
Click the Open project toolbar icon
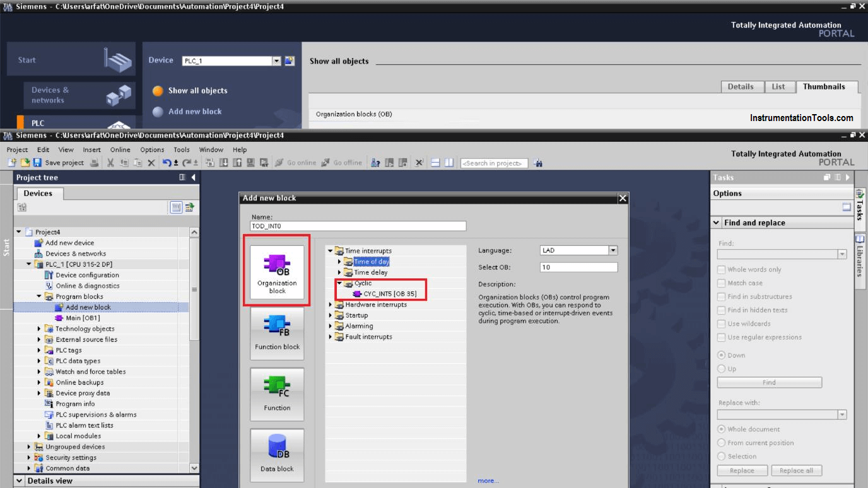[25, 163]
